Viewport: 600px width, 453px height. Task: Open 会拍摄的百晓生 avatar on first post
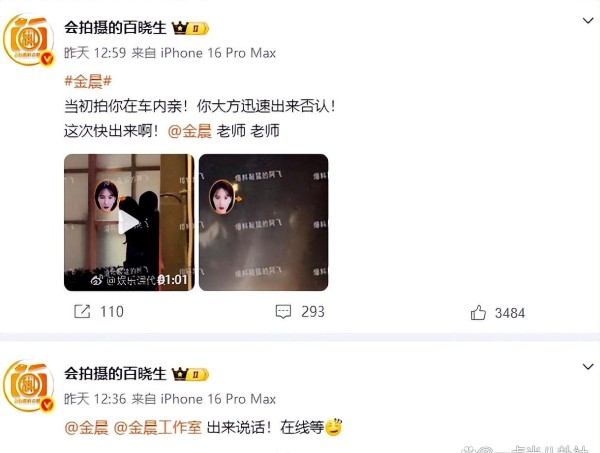click(28, 39)
